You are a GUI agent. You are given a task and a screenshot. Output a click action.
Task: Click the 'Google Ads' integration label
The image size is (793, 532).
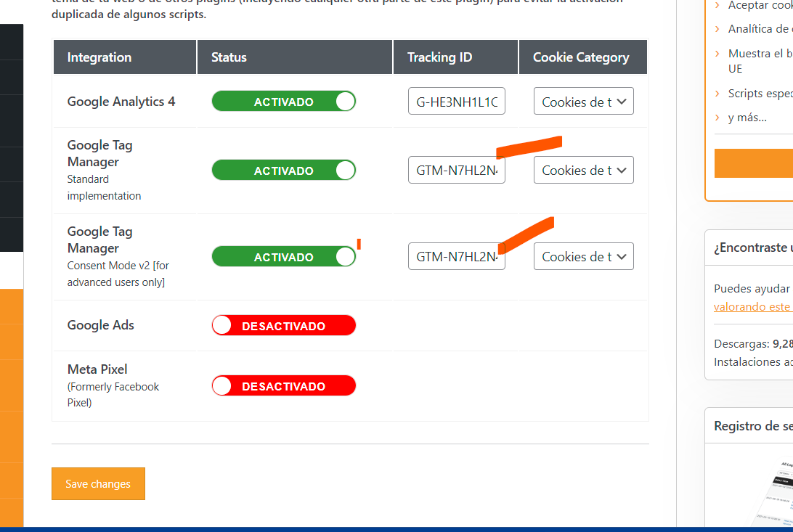click(101, 325)
